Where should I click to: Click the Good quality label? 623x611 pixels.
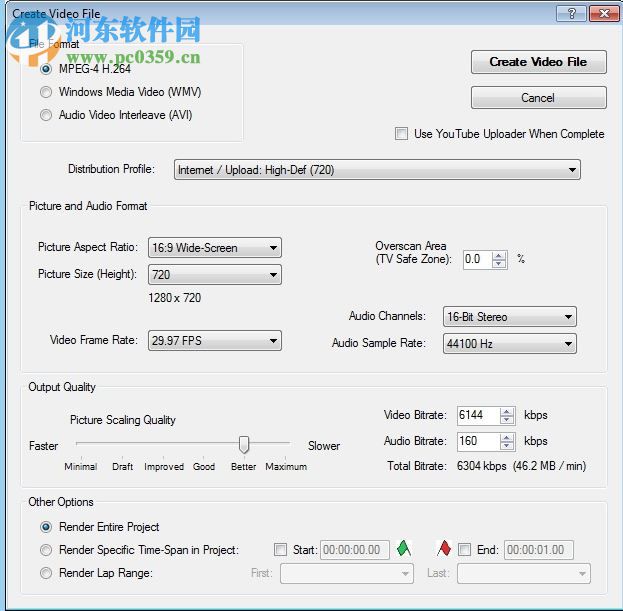coord(204,467)
